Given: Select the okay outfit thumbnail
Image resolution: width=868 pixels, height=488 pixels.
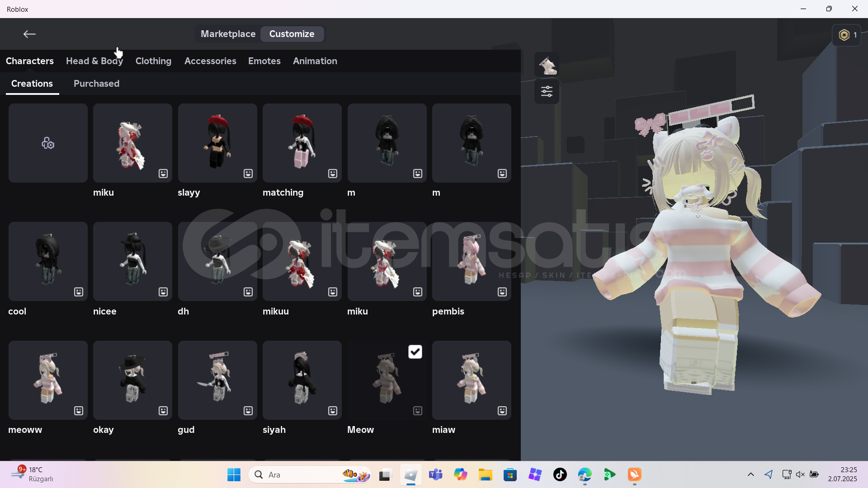Looking at the screenshot, I should pyautogui.click(x=132, y=380).
